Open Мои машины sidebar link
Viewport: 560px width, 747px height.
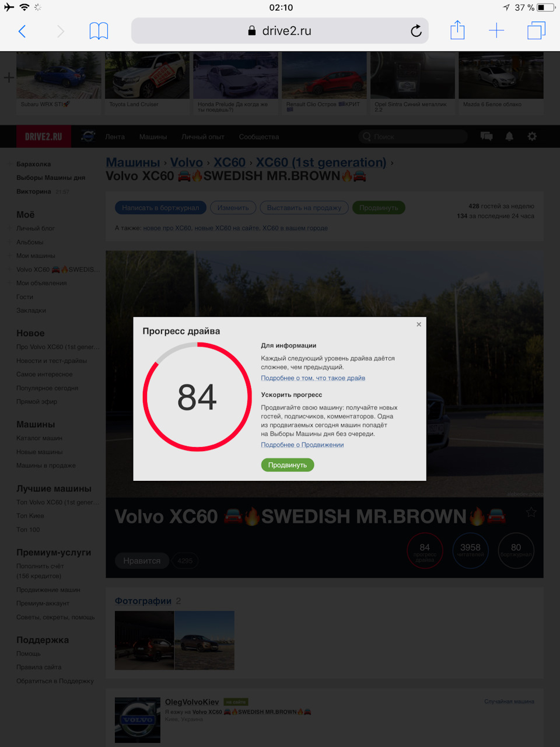click(36, 256)
